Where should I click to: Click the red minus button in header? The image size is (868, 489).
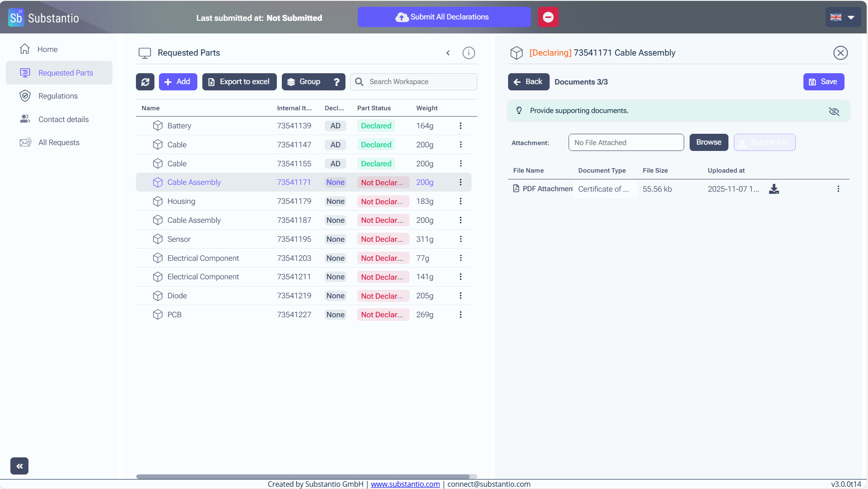[548, 17]
